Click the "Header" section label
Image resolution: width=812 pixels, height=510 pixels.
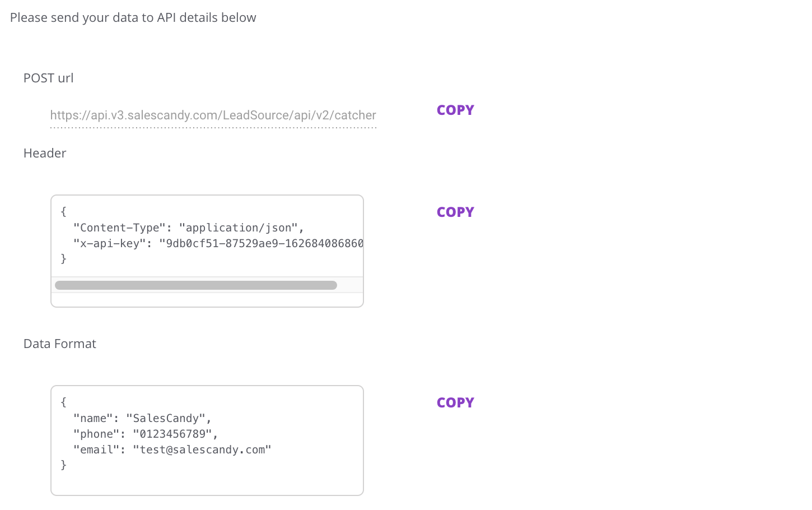45,154
